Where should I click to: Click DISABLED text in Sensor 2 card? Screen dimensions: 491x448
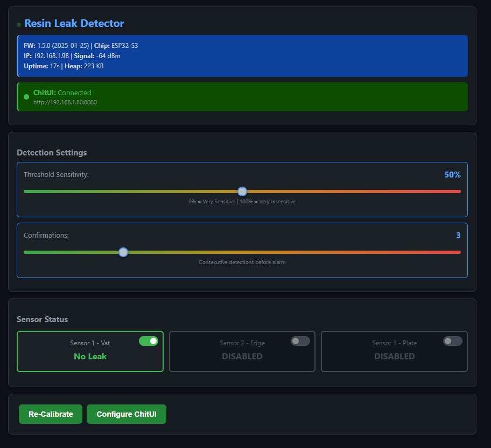coord(242,357)
